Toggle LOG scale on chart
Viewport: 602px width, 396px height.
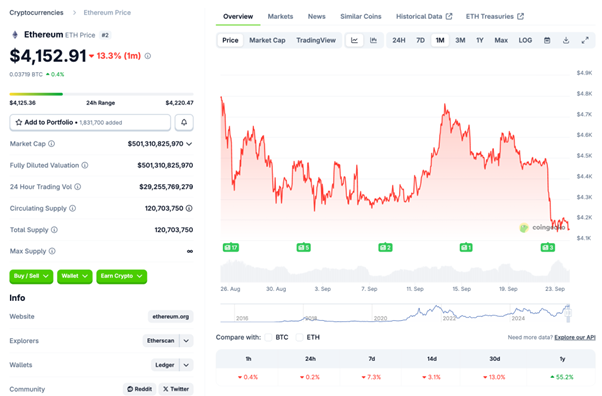pyautogui.click(x=525, y=40)
